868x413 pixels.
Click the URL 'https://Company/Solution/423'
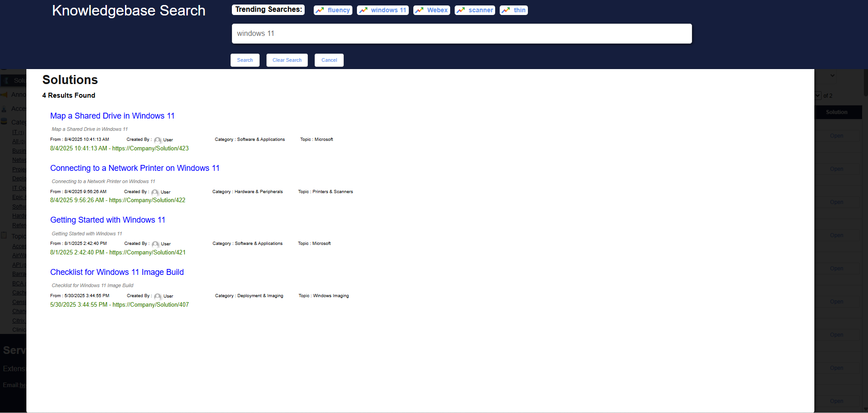pyautogui.click(x=151, y=149)
